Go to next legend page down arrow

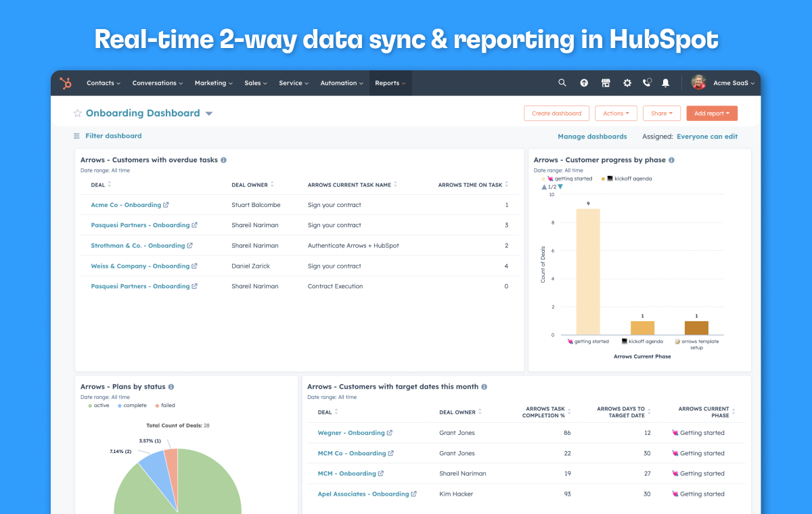pos(560,187)
